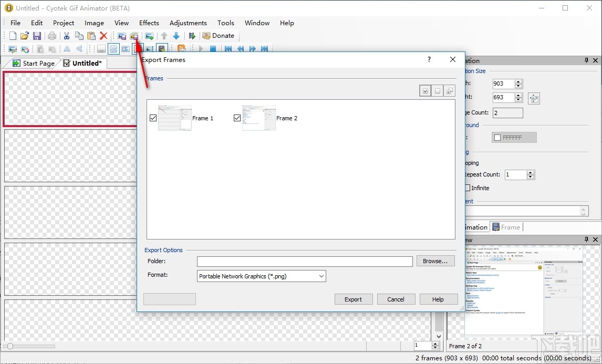
Task: Click the FFFFFF background color swatch
Action: [513, 137]
